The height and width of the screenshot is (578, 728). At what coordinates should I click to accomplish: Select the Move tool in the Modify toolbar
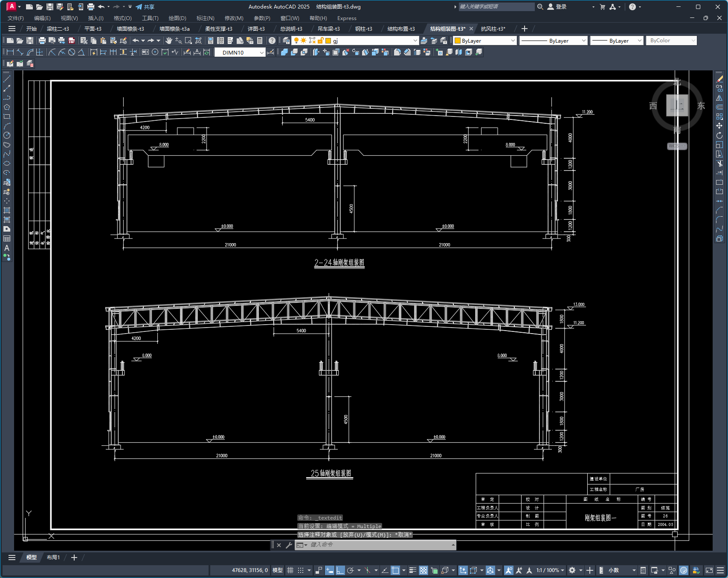719,126
